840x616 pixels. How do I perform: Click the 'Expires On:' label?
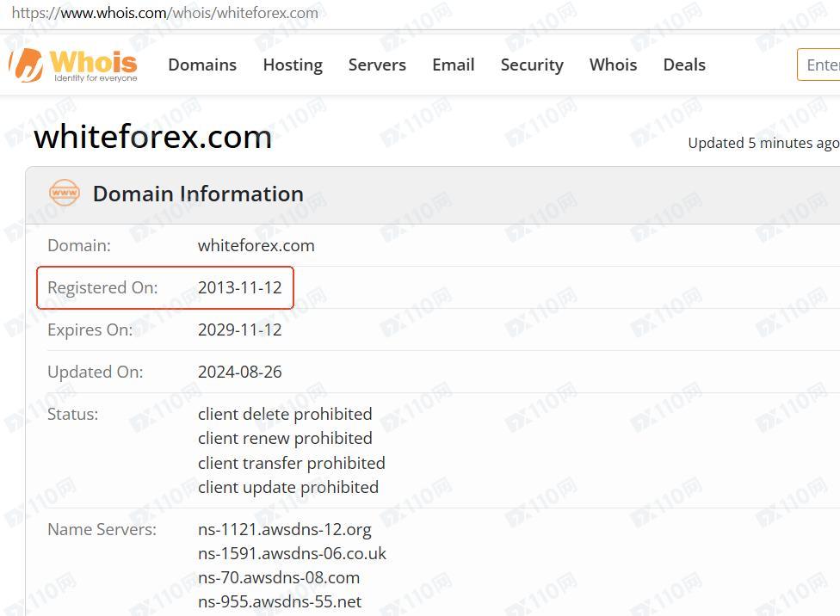(x=90, y=330)
